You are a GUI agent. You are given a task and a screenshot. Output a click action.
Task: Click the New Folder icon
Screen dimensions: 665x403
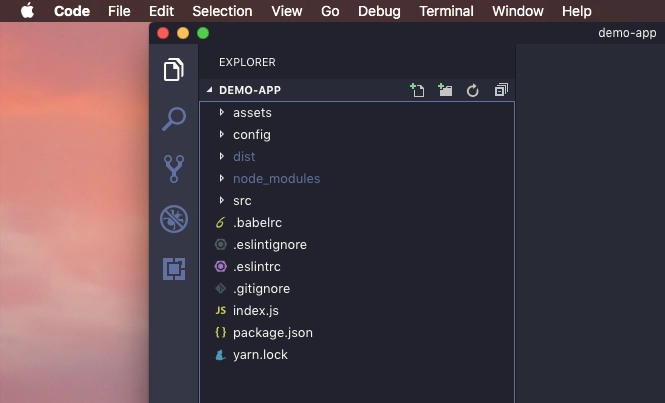tap(445, 90)
